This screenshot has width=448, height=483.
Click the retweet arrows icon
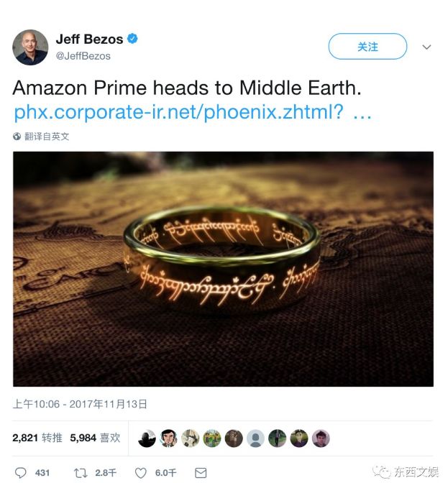(81, 472)
